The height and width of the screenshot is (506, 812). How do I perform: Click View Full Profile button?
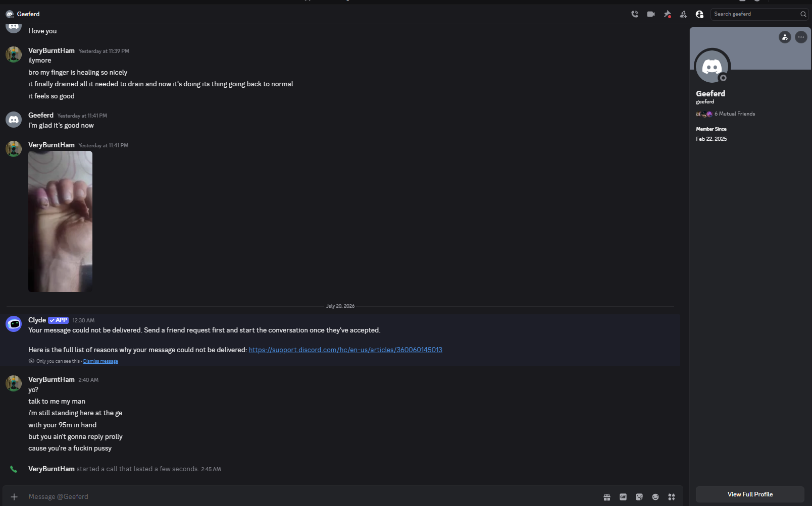click(750, 494)
